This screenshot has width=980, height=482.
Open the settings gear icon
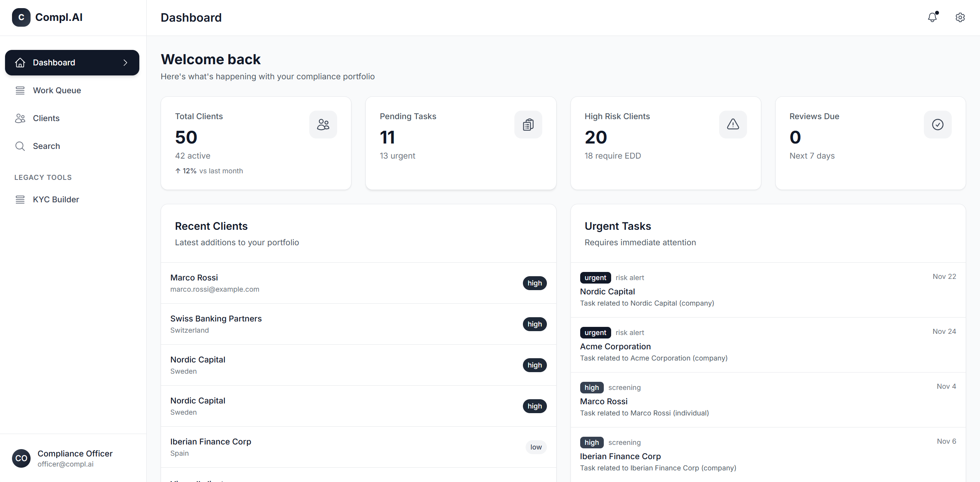coord(960,17)
